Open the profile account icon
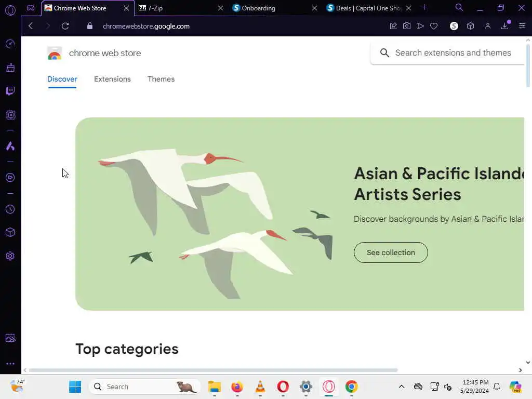 tap(487, 26)
